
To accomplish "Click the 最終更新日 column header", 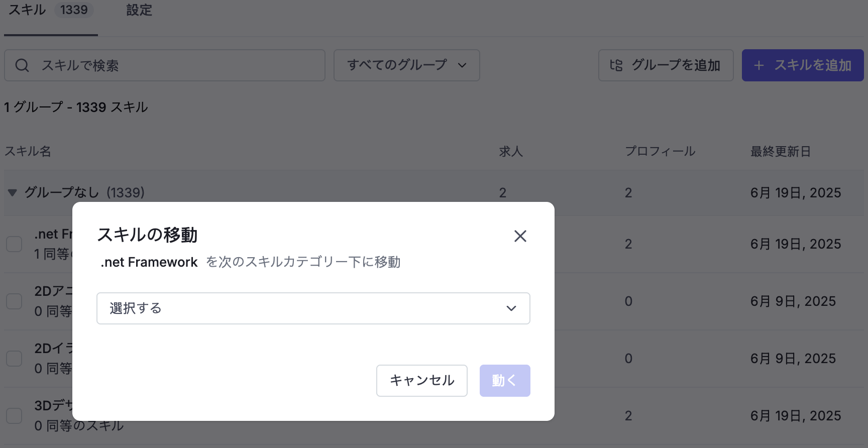I will click(781, 151).
